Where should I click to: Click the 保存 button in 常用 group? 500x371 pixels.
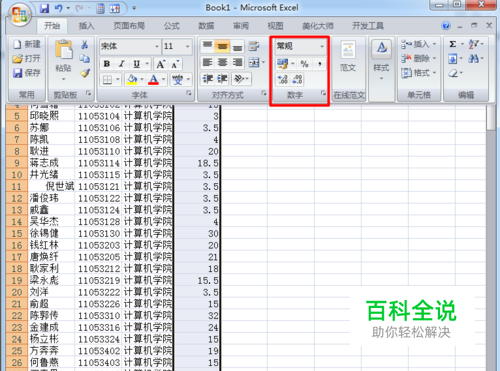[27, 73]
